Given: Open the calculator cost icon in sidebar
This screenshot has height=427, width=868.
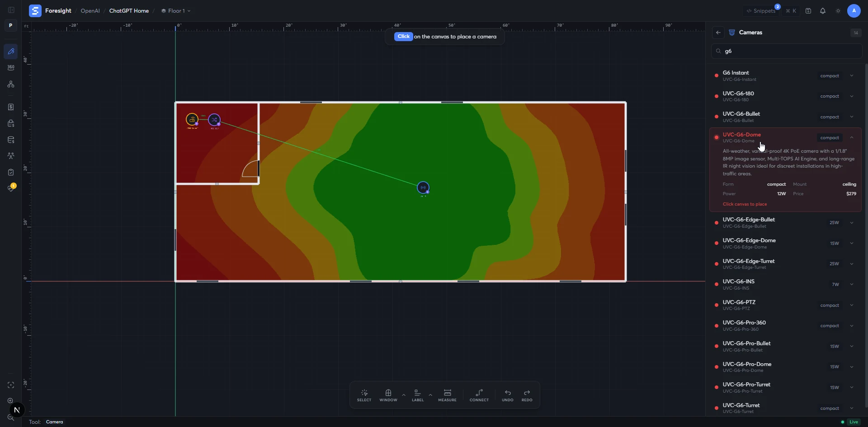Looking at the screenshot, I should (11, 123).
